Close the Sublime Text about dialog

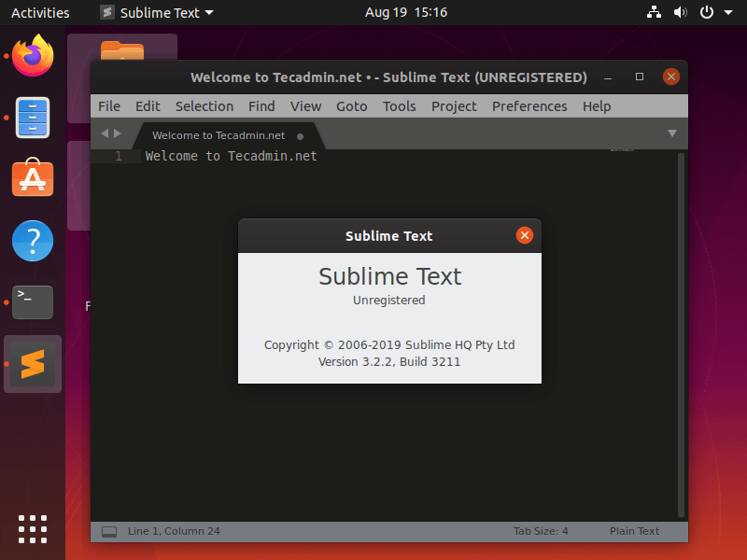point(525,235)
